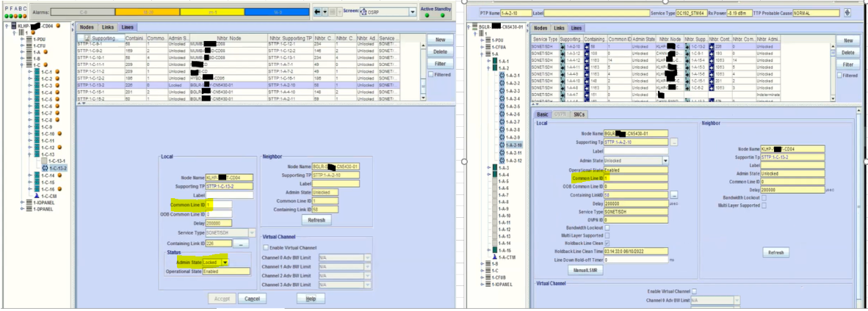This screenshot has height=311, width=868.
Task: Click the 1-C-CM module icon
Action: [37, 196]
